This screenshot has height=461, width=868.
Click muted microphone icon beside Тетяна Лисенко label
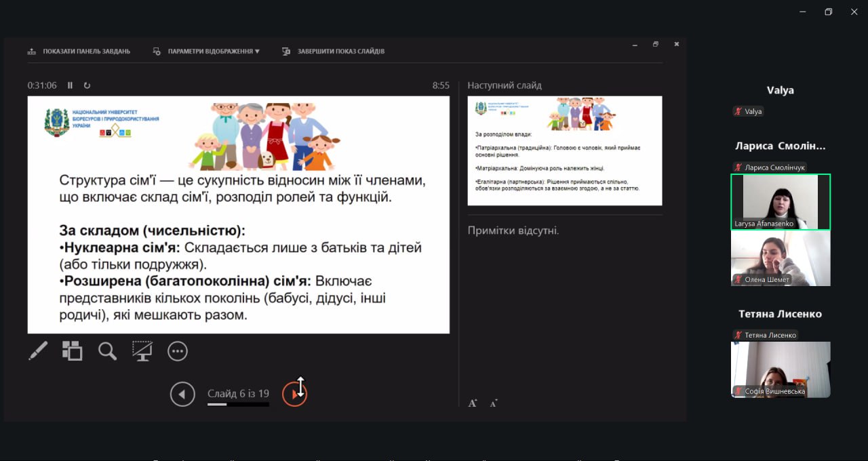tap(738, 335)
